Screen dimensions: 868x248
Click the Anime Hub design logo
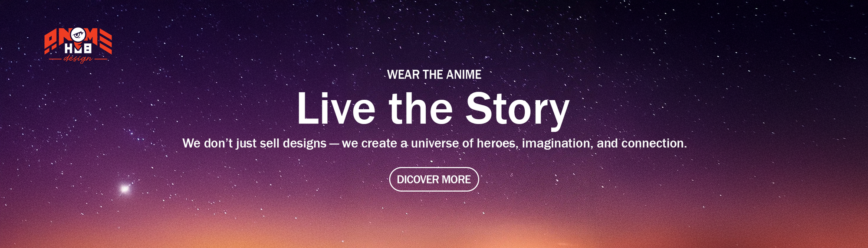(x=78, y=46)
